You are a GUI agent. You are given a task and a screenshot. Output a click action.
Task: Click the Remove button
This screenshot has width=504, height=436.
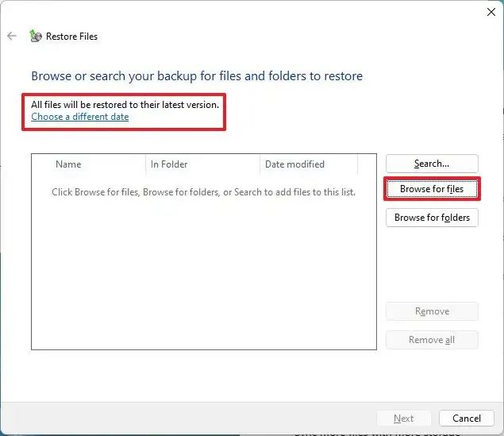click(x=432, y=311)
